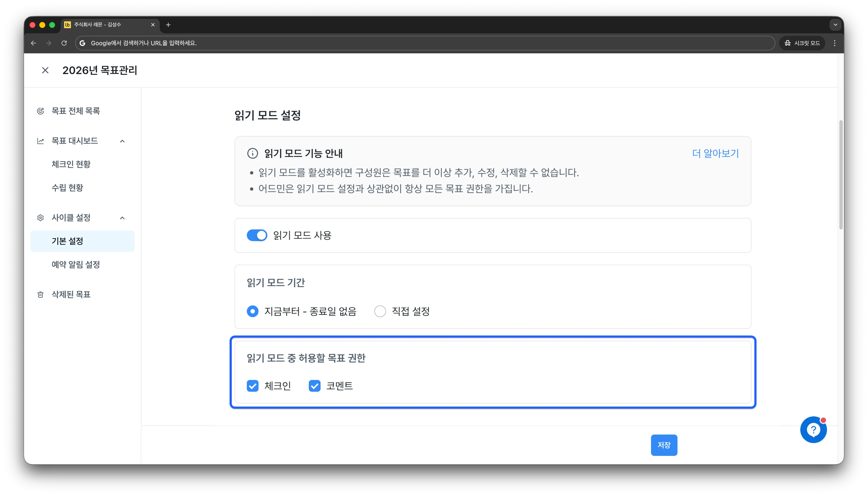This screenshot has width=868, height=496.
Task: Focus the browser URL address field
Action: point(425,43)
